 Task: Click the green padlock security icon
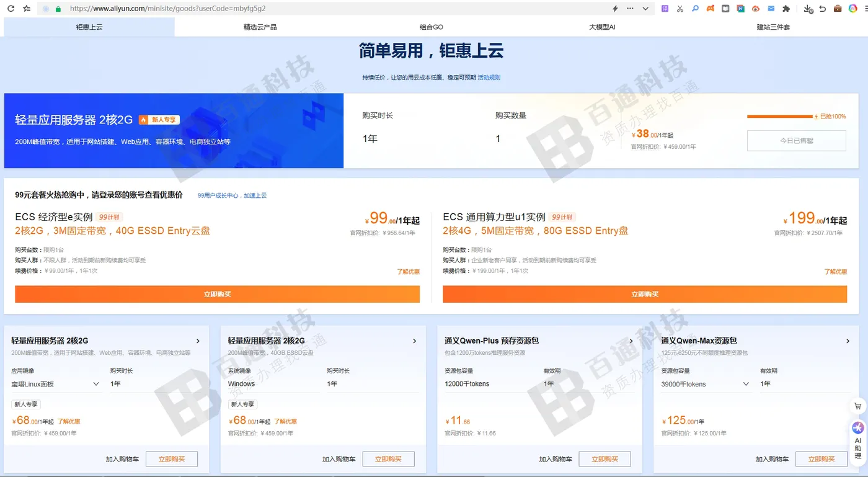[x=58, y=9]
